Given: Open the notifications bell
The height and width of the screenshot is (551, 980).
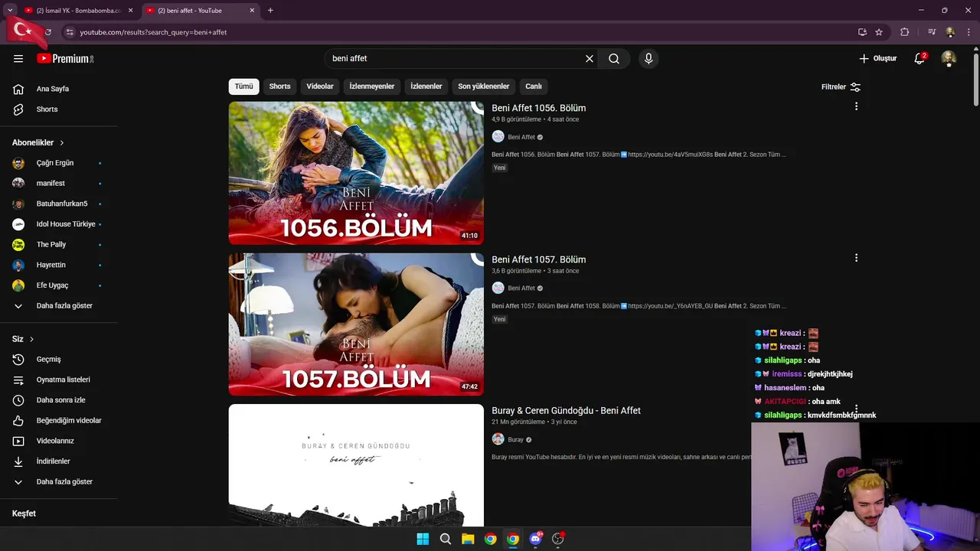Looking at the screenshot, I should tap(920, 58).
